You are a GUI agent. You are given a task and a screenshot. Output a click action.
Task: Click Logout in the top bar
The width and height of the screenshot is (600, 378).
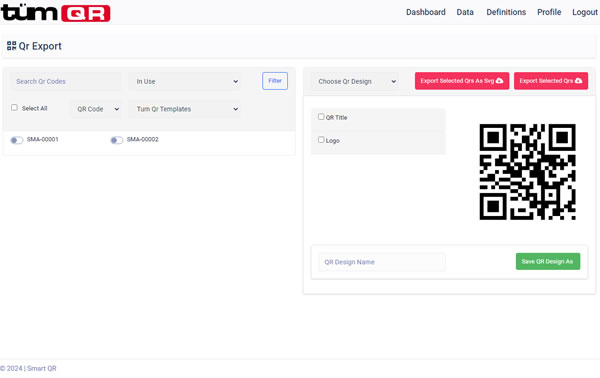point(585,12)
